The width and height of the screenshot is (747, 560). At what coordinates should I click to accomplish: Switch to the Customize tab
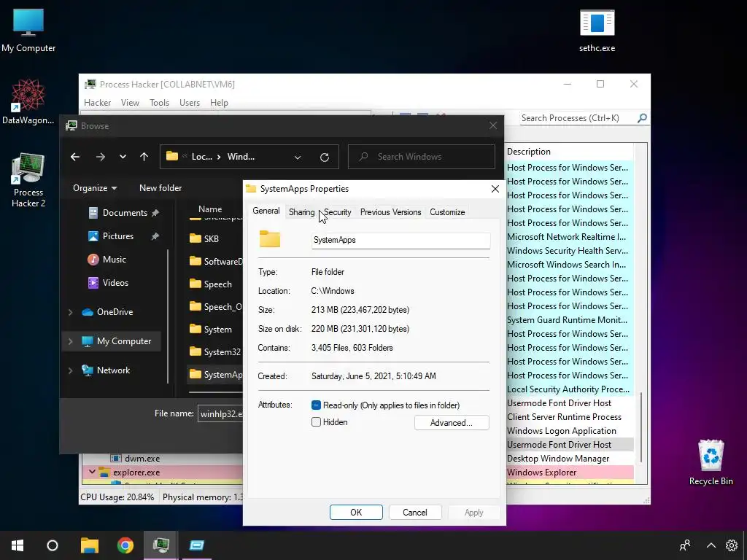pyautogui.click(x=447, y=212)
